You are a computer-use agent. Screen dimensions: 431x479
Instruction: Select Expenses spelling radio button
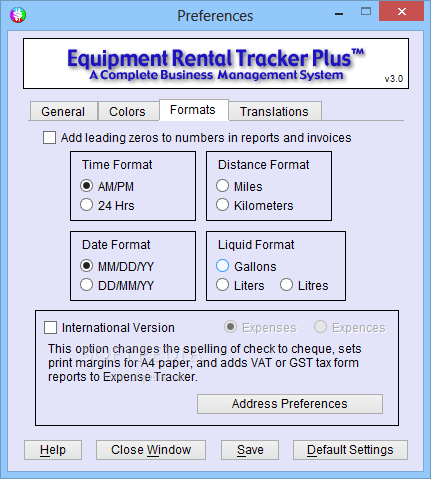coord(230,327)
